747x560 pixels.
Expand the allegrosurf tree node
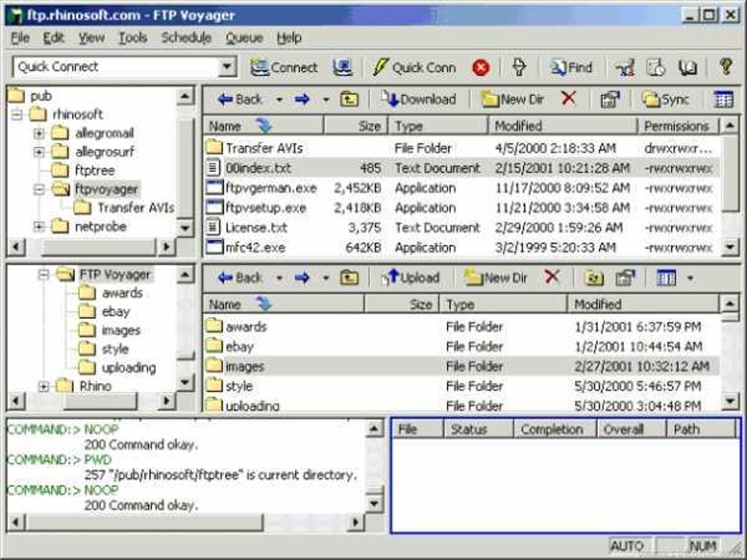(39, 152)
